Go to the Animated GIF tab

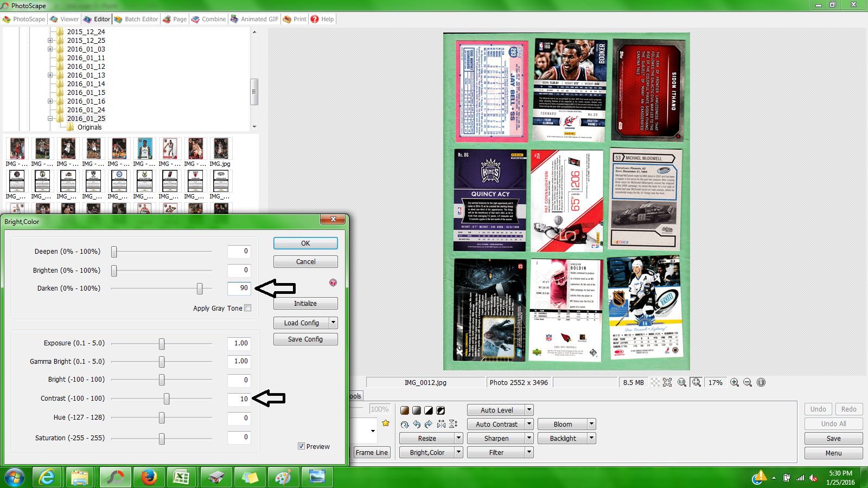(254, 19)
